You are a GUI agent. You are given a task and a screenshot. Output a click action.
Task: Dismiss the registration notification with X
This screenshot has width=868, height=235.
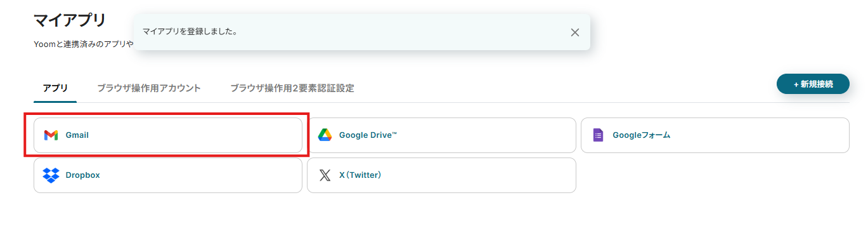click(x=575, y=32)
